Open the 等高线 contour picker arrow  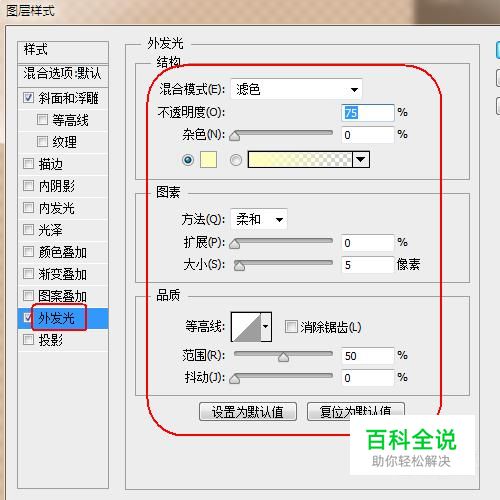click(266, 327)
